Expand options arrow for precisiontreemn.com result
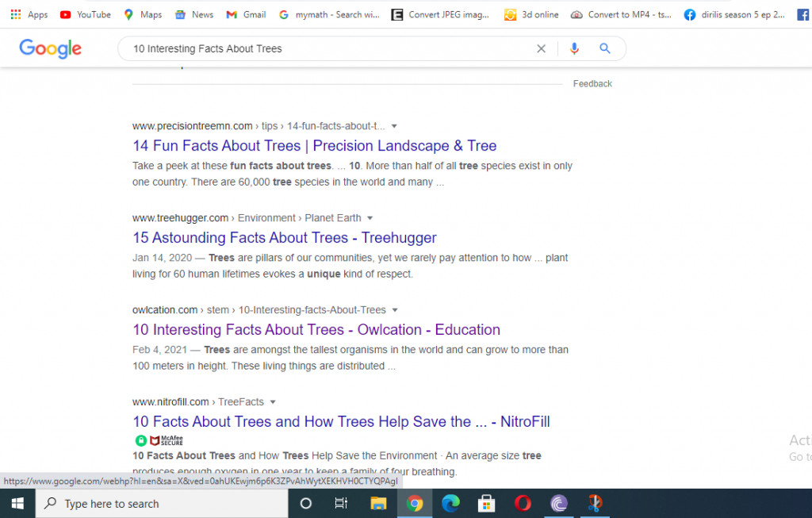This screenshot has width=812, height=518. tap(394, 126)
